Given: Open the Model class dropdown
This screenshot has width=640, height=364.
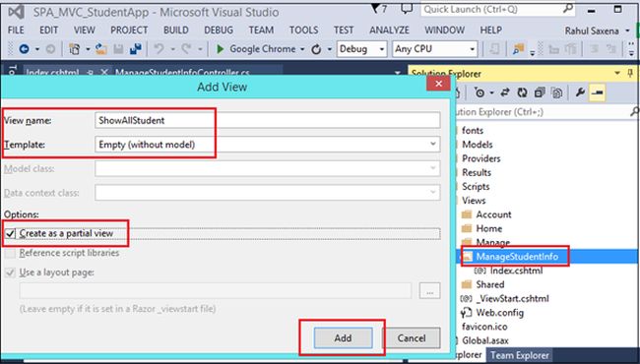Looking at the screenshot, I should [x=432, y=168].
